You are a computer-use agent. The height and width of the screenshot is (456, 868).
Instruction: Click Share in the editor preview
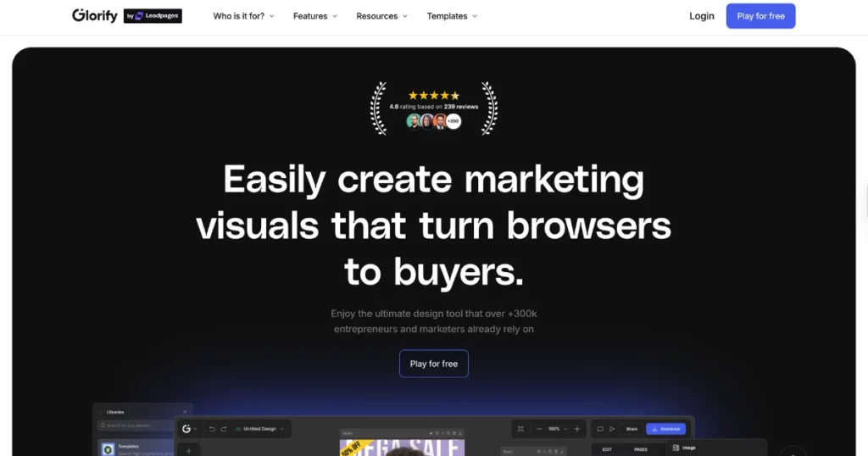point(632,429)
